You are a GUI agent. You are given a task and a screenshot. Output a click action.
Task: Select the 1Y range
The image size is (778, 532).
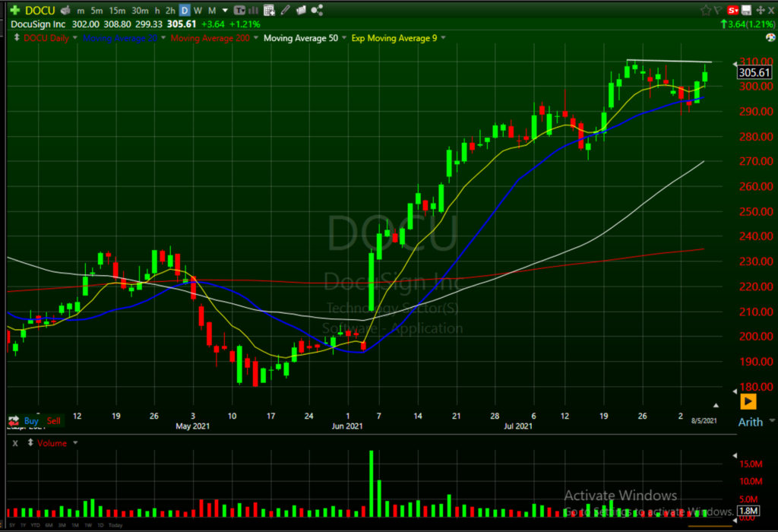click(23, 525)
